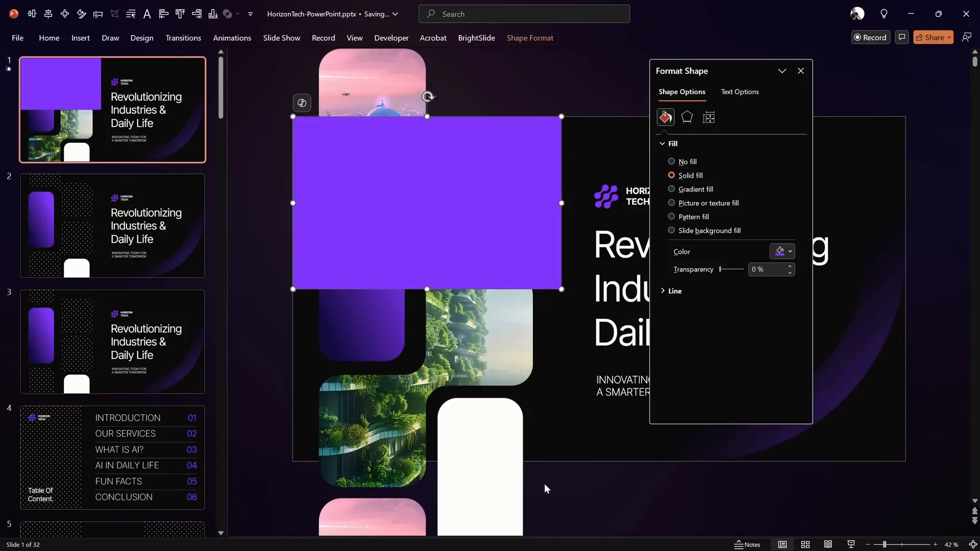Click the Shape Fill color icon in quick access toolbar
This screenshot has height=551, width=980.
point(228,14)
